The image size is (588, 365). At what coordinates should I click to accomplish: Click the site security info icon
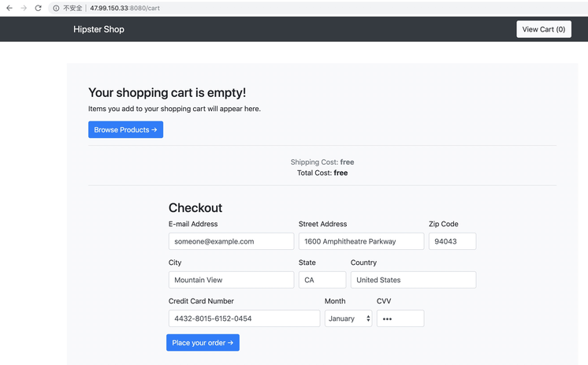click(x=56, y=8)
